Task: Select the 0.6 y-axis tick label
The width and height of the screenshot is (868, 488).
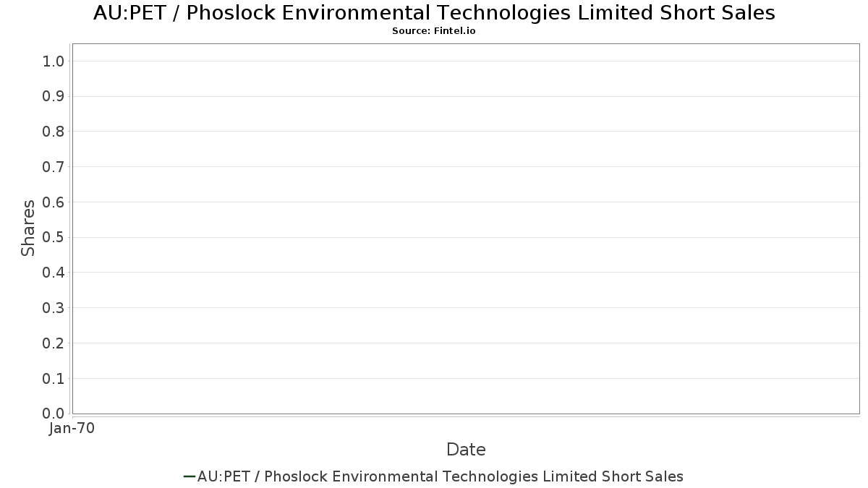Action: pos(54,202)
